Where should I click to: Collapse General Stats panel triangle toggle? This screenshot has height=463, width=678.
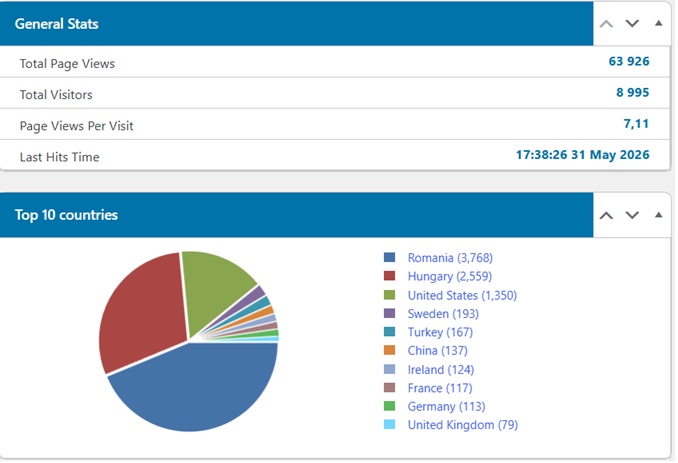(x=661, y=23)
